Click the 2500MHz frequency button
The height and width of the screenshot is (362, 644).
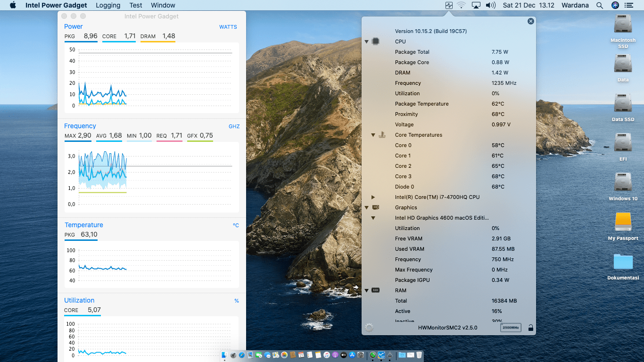(x=511, y=327)
